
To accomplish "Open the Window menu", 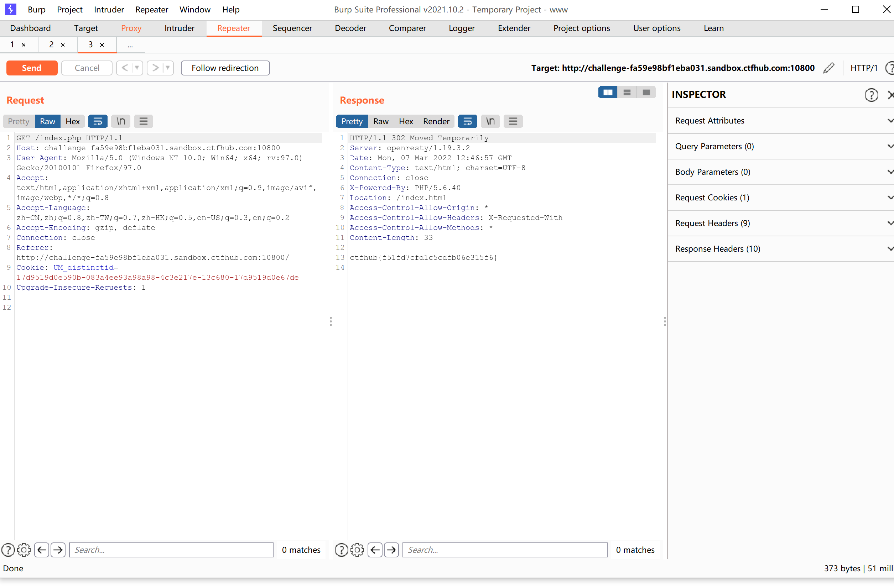I will 194,9.
